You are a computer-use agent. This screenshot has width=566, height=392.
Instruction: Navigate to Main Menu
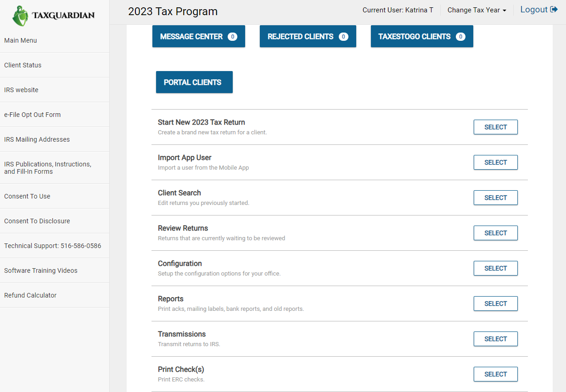pos(20,40)
